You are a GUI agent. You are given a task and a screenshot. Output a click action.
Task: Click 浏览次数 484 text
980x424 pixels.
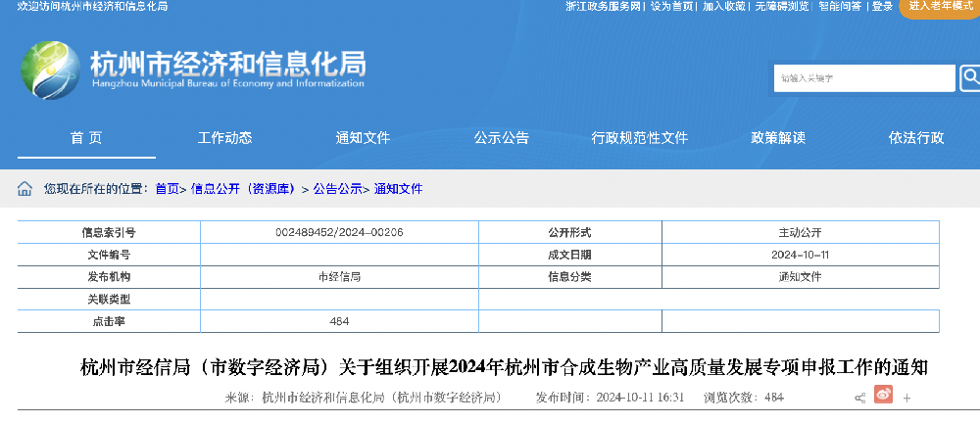click(x=744, y=398)
